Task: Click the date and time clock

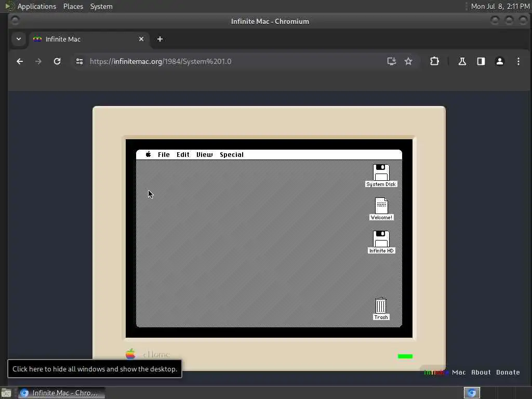Action: pyautogui.click(x=500, y=6)
